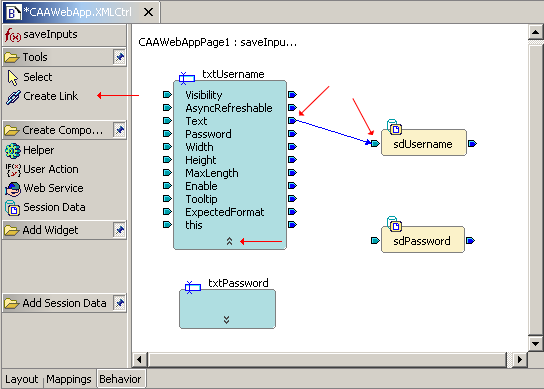Click the txtPassword textbox widget icon
The image size is (544, 389).
193,287
